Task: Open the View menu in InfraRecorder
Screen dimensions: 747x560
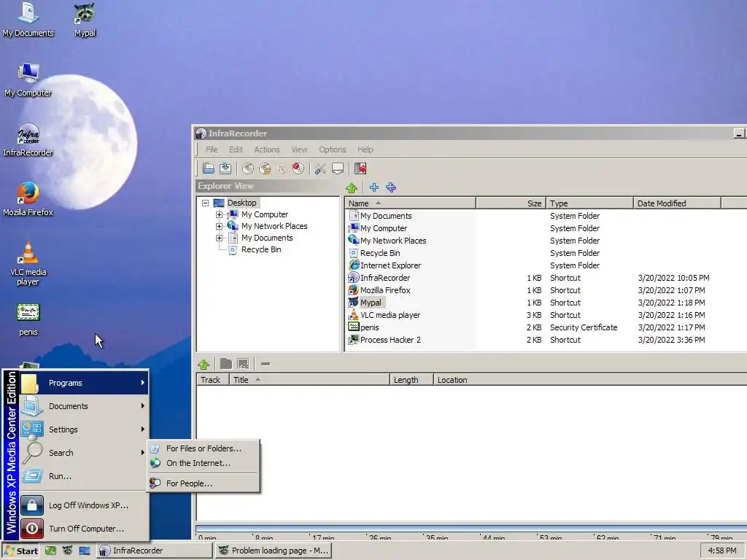Action: (299, 149)
